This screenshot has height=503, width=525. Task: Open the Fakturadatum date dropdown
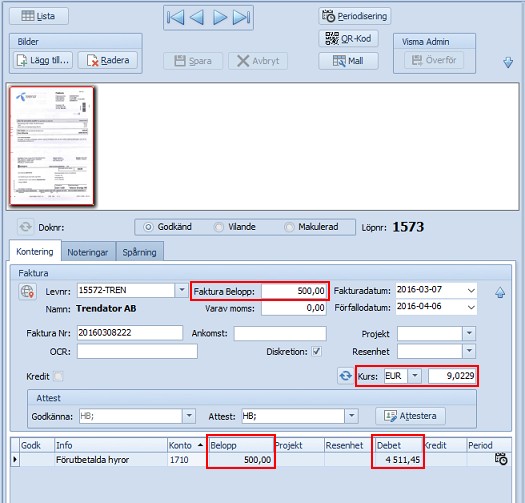(471, 290)
